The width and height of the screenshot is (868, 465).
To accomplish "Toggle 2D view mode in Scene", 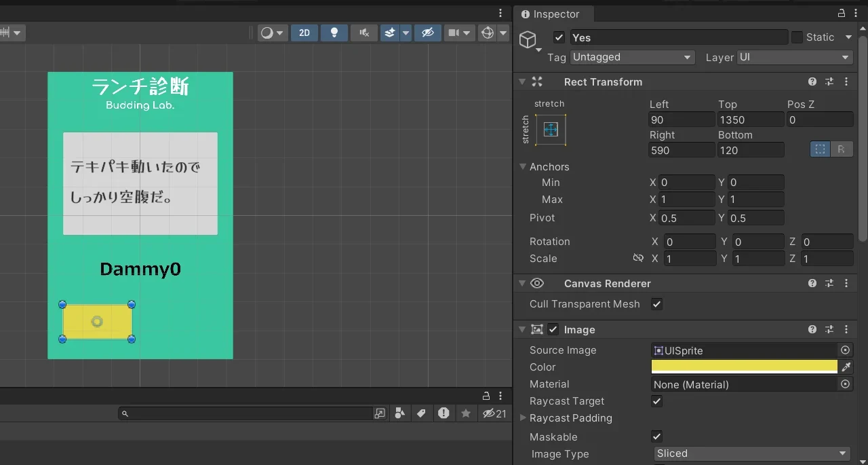I will [304, 33].
